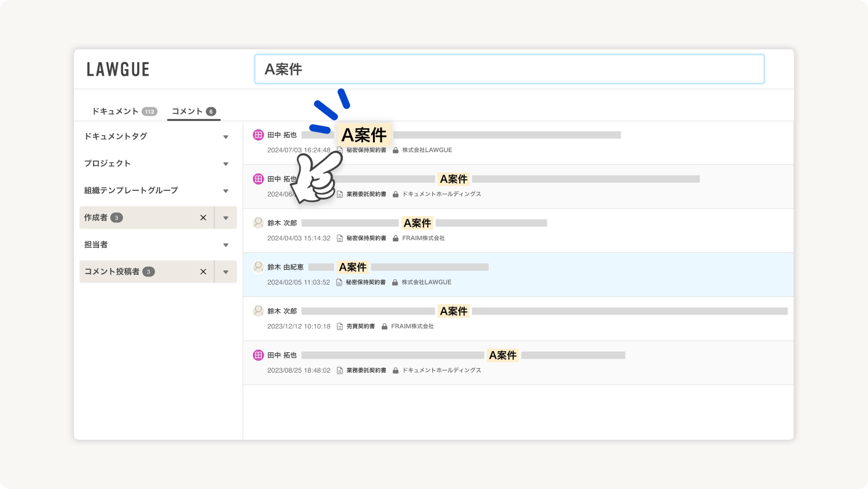The width and height of the screenshot is (868, 489).
Task: Click the lock icon beside ドキュメントホールディングス
Action: (x=396, y=193)
